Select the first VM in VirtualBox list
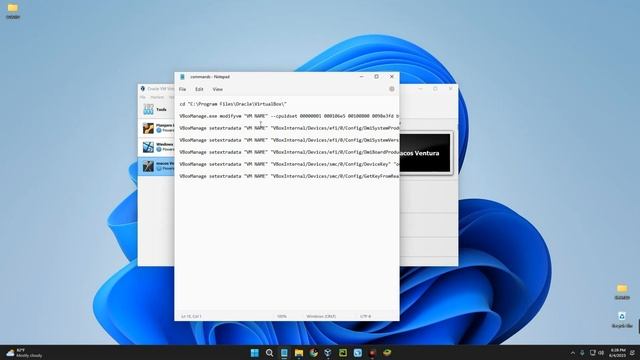This screenshot has height=360, width=640. click(156, 128)
